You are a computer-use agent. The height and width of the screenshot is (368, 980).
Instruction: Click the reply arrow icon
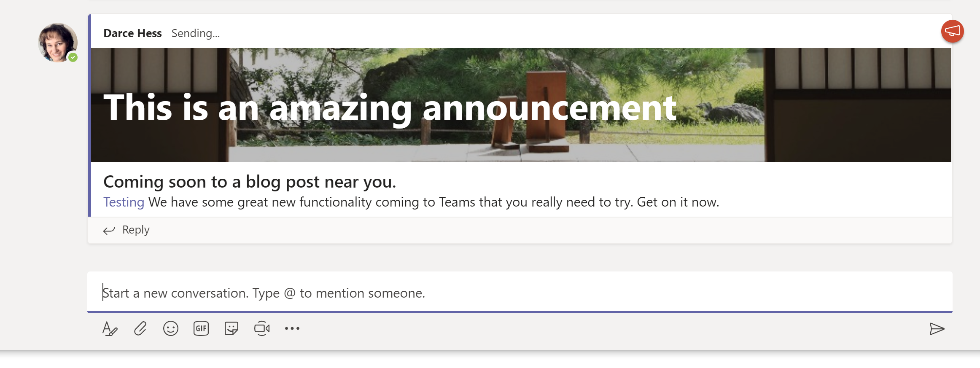[109, 230]
